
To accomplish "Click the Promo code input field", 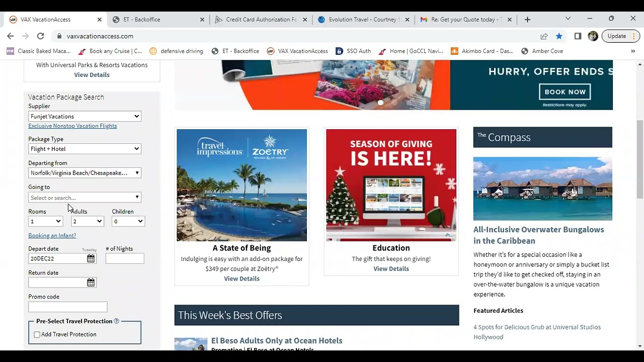I will tap(68, 307).
